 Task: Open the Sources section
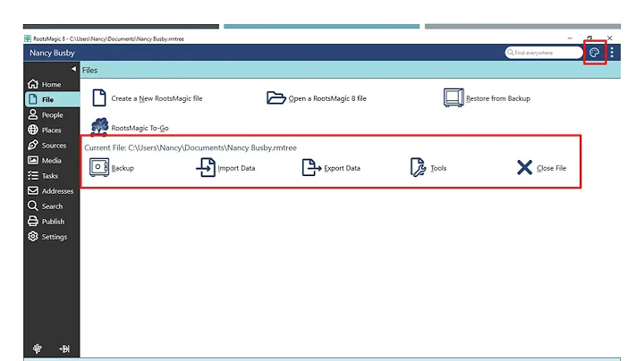click(52, 146)
